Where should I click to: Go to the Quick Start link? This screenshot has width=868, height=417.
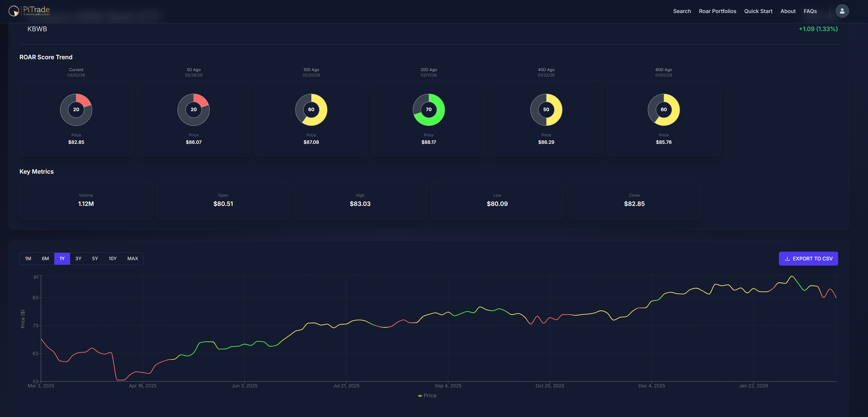[758, 11]
